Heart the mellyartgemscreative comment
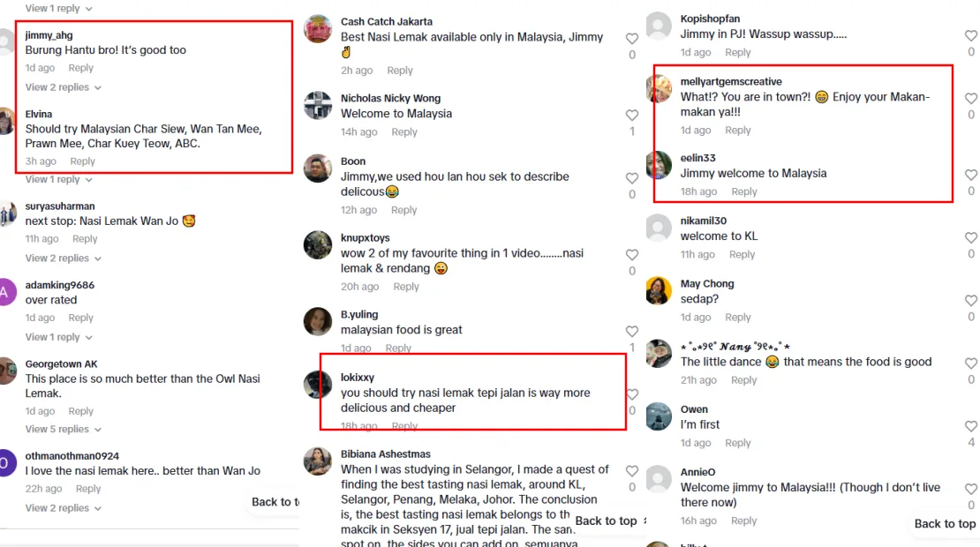Screen dimensions: 980x547 (x=970, y=99)
